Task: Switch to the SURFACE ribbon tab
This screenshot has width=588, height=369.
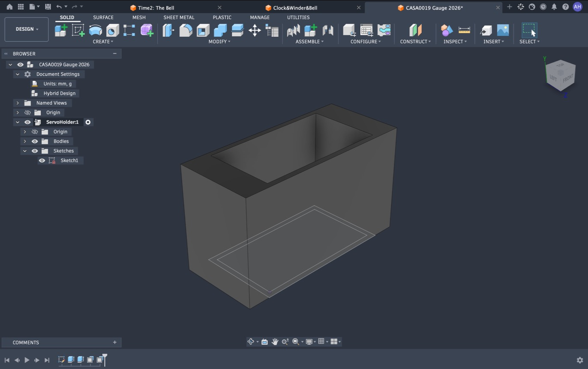Action: [103, 18]
